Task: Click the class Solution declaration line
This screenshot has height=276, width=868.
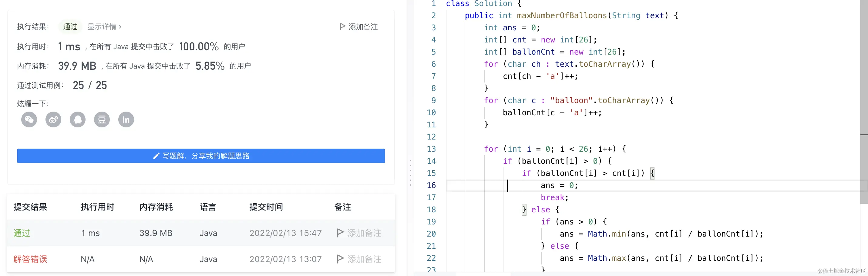Action: click(484, 4)
